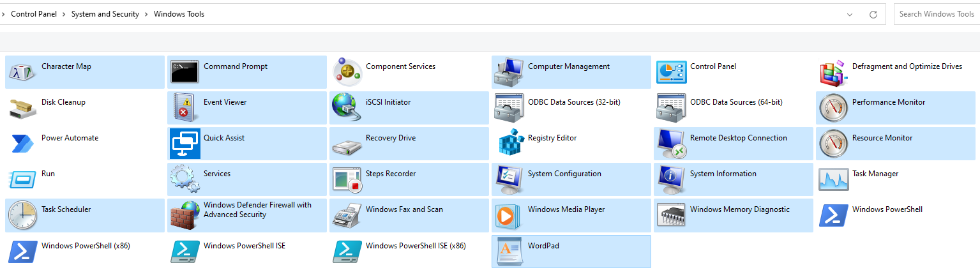Click the "Task Manager" label
The image size is (980, 272).
[x=875, y=174]
